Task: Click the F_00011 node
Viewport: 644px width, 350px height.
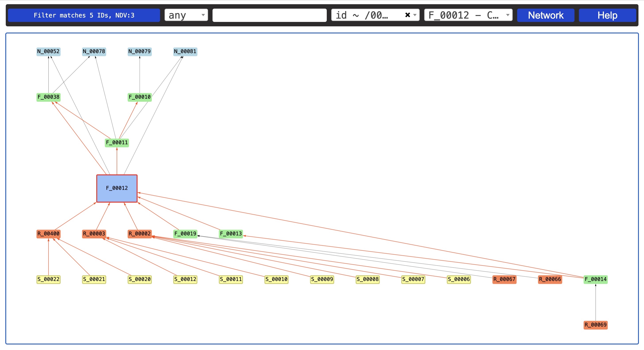Action: tap(117, 143)
